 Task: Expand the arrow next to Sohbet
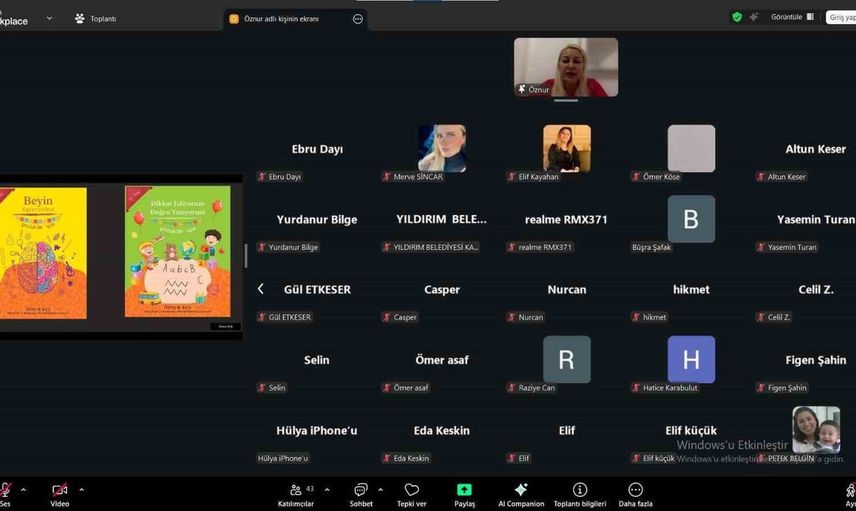[380, 490]
